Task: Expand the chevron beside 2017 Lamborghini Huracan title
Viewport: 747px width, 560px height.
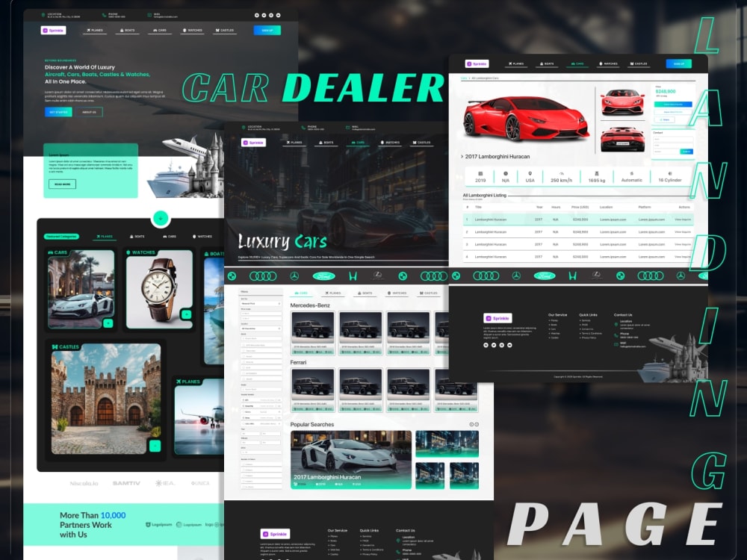Action: (x=462, y=156)
